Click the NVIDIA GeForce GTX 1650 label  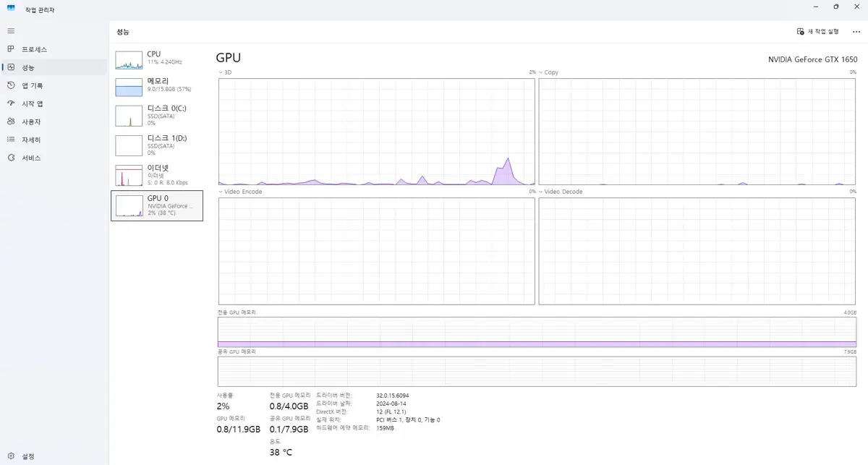812,60
